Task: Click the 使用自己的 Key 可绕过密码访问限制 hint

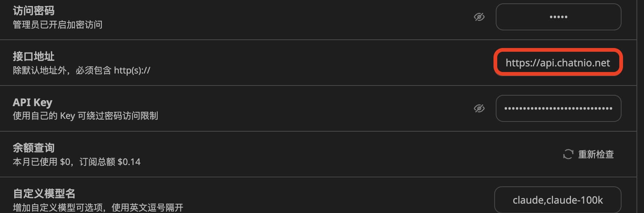Action: pyautogui.click(x=85, y=116)
